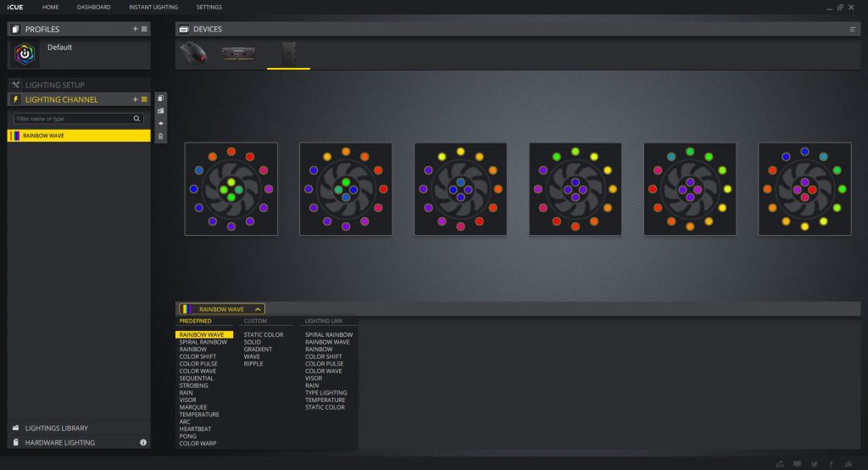Viewport: 868px width, 470px height.
Task: Open the Profiles panel hamburger menu
Action: point(144,29)
